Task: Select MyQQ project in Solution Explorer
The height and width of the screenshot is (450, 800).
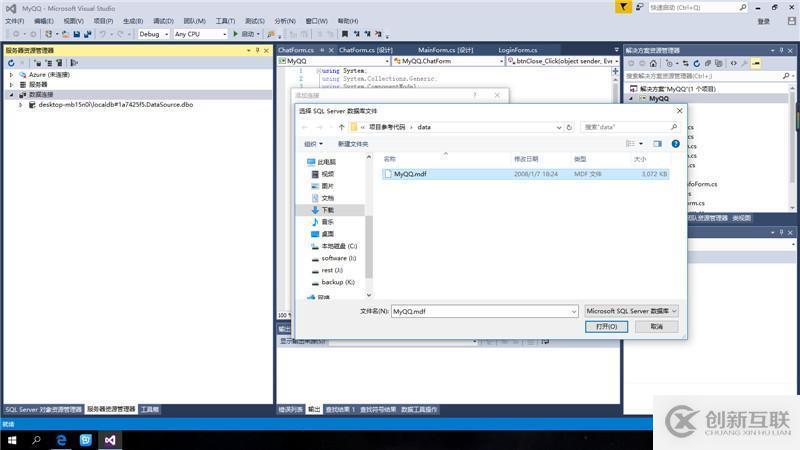Action: coord(658,98)
